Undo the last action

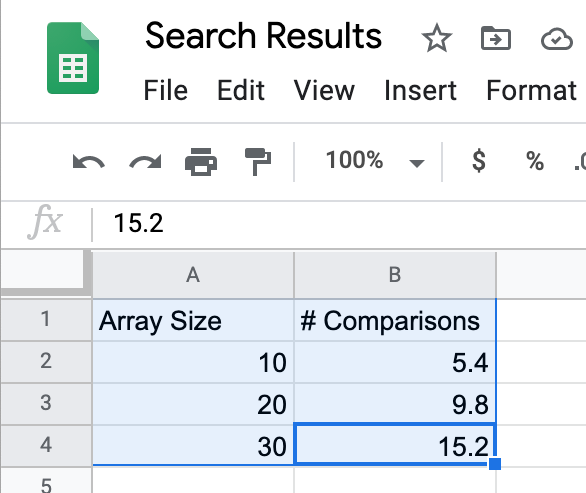click(89, 162)
